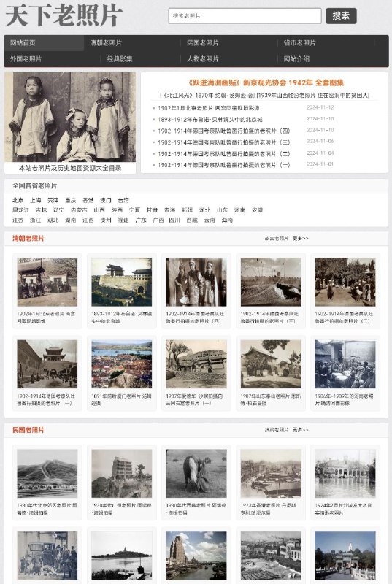Open 1893-1912年布鲁诺·贝林镜头 list entry
392x584 pixels.
click(x=210, y=120)
